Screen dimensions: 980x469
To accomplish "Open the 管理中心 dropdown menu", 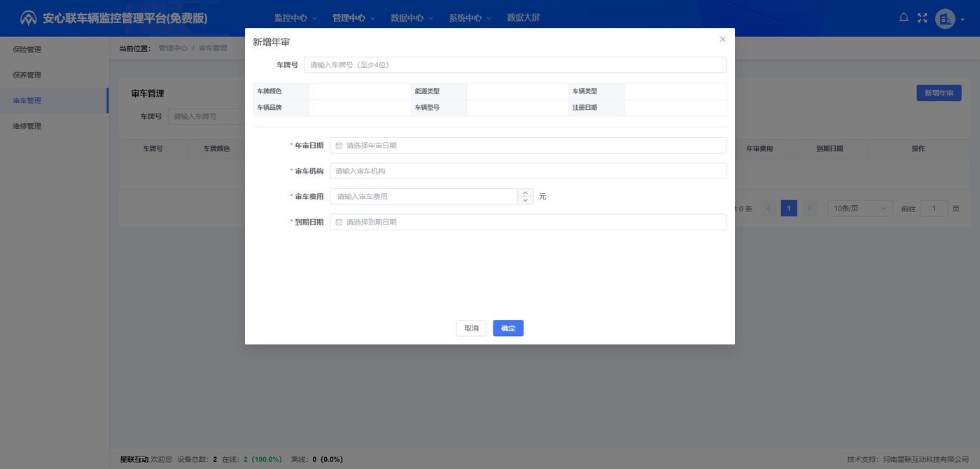I will coord(353,18).
